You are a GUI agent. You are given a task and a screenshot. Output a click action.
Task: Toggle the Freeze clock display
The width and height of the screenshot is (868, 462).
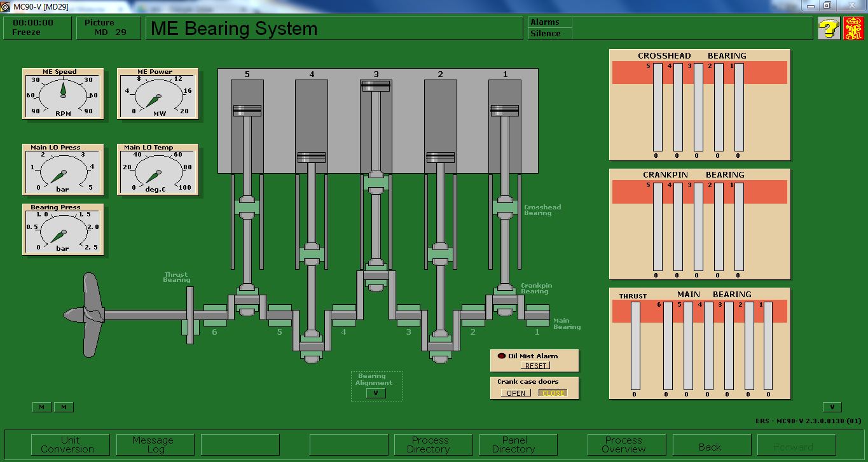pos(36,28)
